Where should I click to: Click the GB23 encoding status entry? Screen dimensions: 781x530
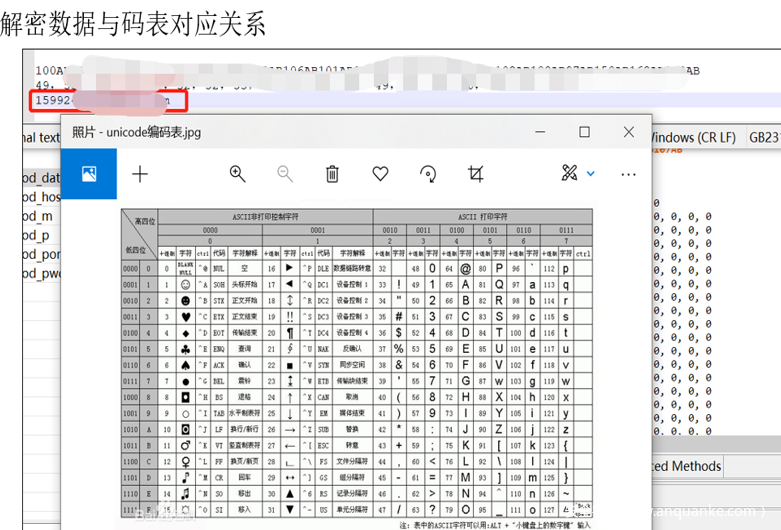click(x=765, y=137)
